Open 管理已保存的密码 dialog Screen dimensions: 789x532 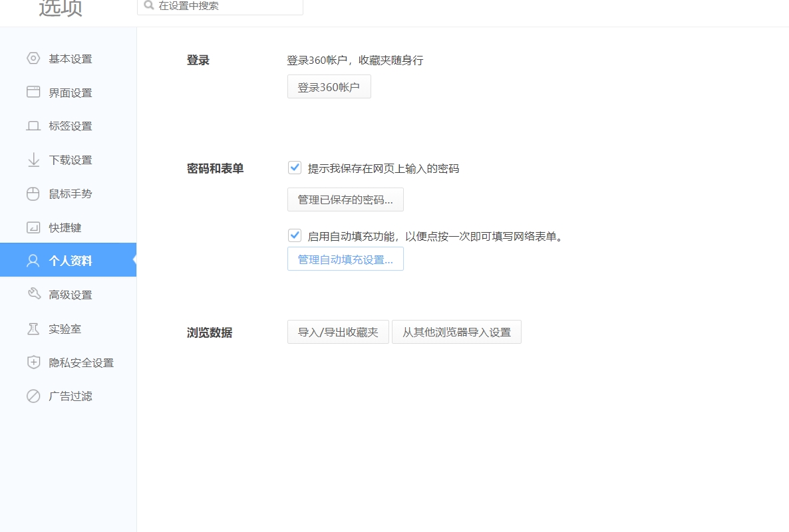click(345, 199)
